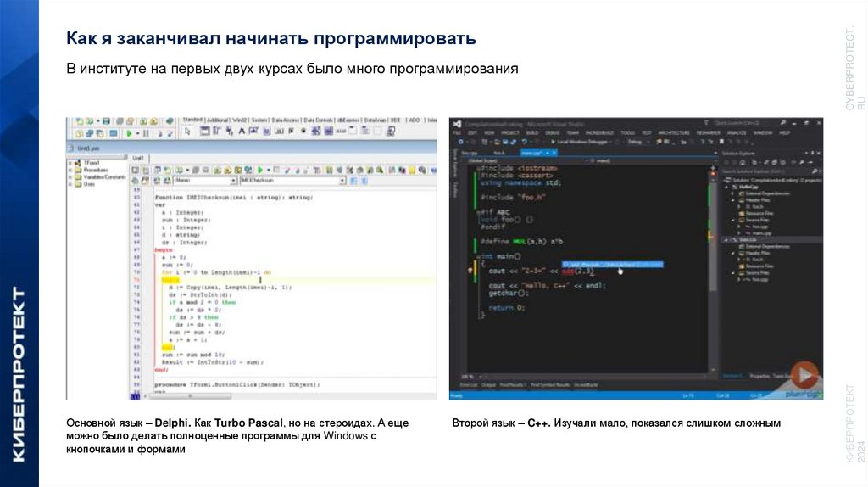Open the BUILD menu in Visual Studio

coord(532,133)
